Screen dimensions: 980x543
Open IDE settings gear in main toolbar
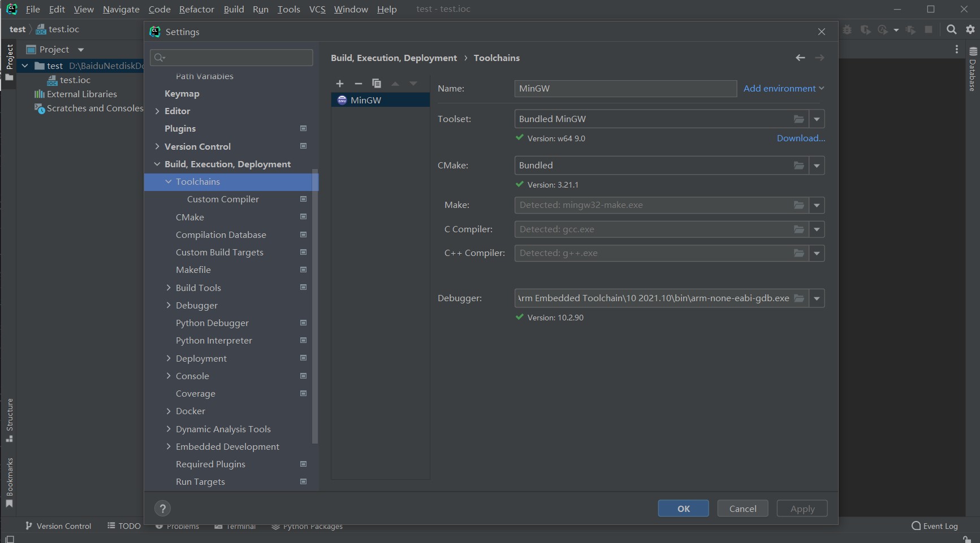pyautogui.click(x=970, y=29)
